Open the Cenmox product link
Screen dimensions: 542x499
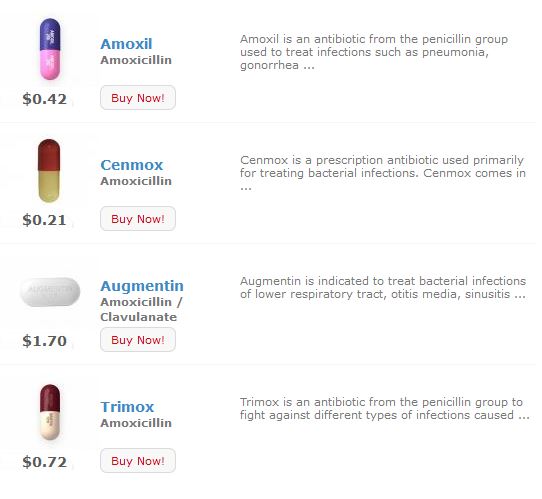tap(131, 165)
